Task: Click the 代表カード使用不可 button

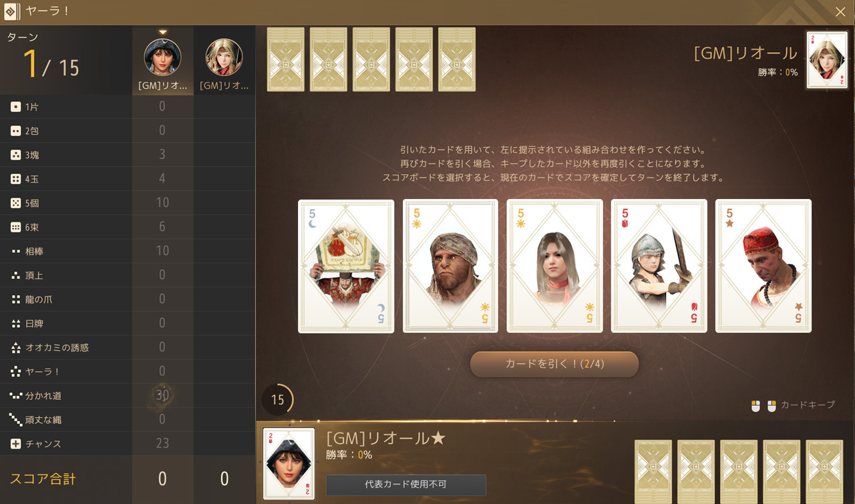Action: point(406,485)
